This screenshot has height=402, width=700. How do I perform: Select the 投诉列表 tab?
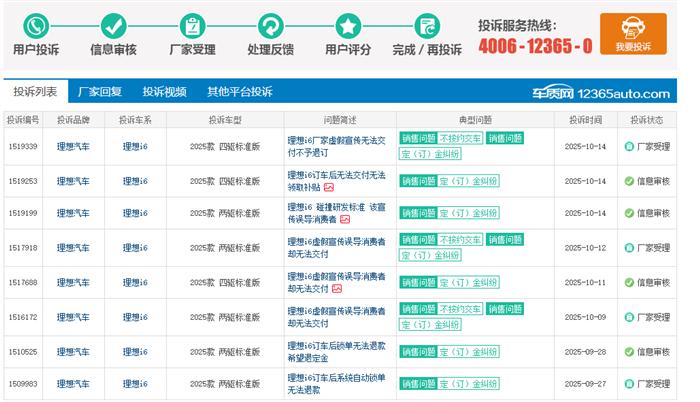point(35,91)
